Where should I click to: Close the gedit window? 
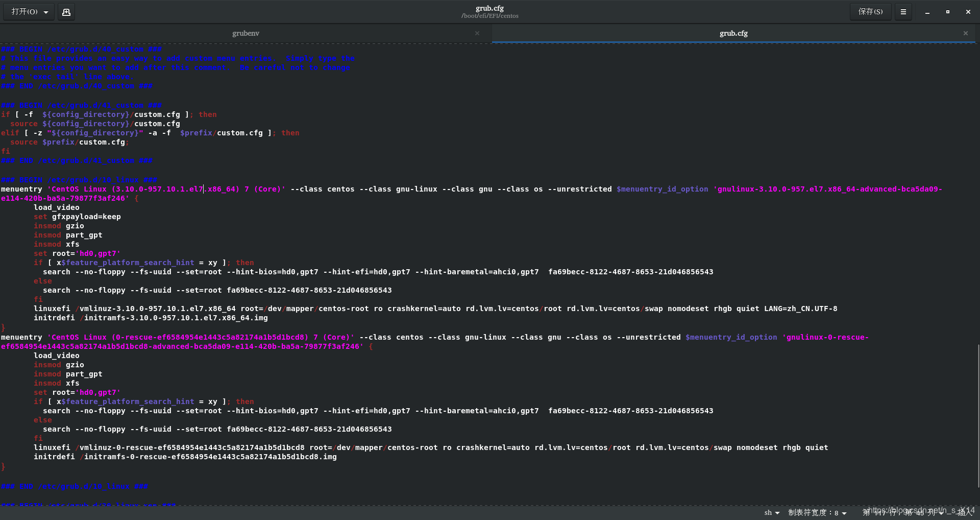(968, 12)
